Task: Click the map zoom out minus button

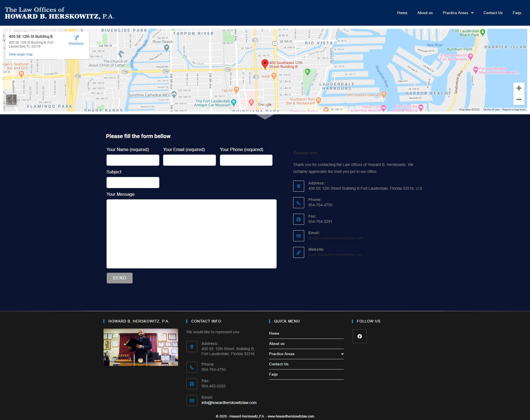Action: pyautogui.click(x=519, y=99)
